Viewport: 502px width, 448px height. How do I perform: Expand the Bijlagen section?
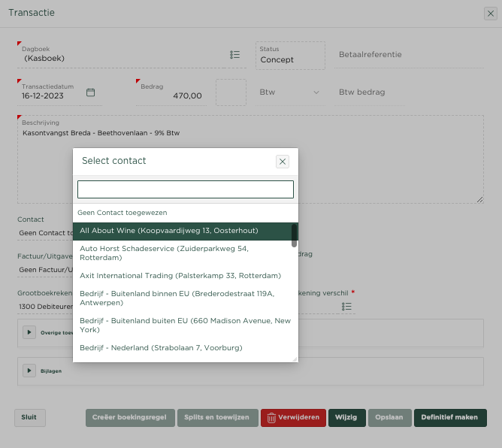(x=29, y=371)
